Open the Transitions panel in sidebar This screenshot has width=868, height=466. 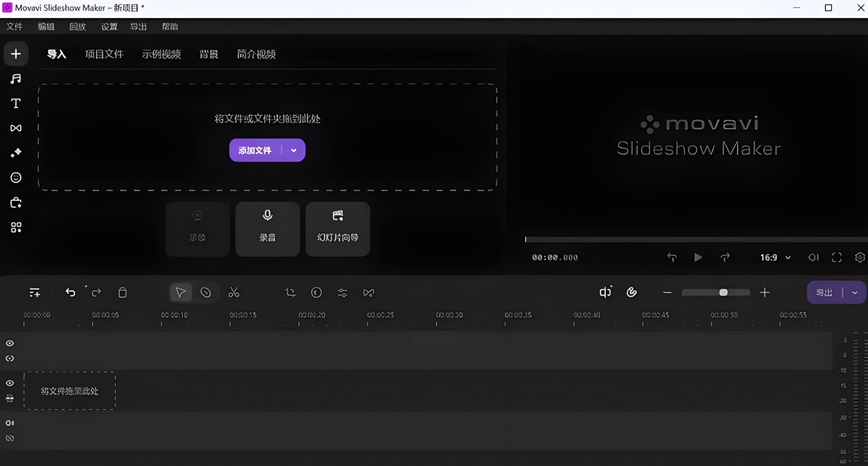pos(16,128)
